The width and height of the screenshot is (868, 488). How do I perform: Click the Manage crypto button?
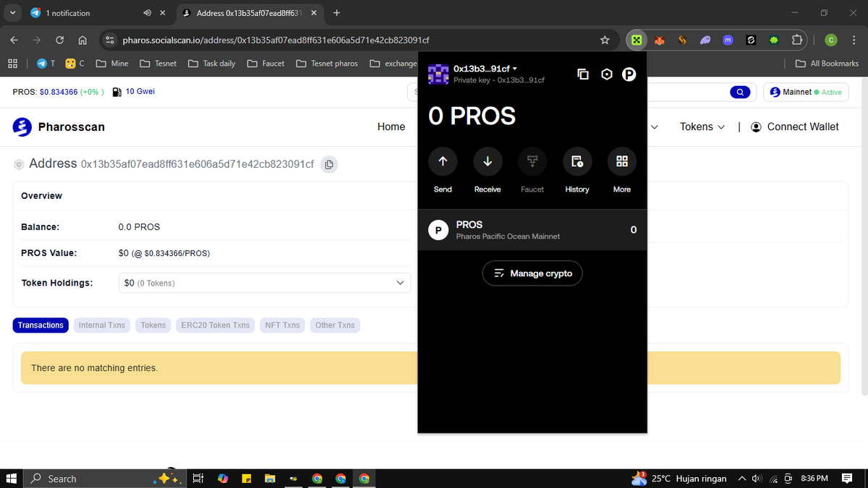[x=532, y=273]
